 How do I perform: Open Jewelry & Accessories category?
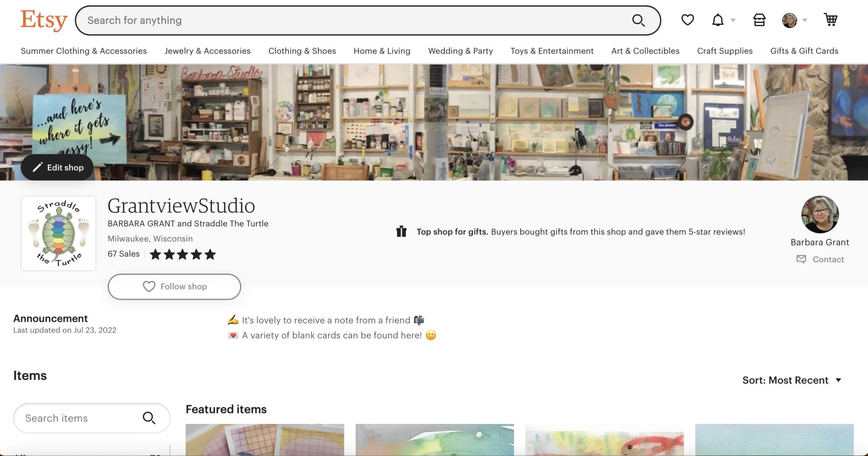tap(208, 51)
